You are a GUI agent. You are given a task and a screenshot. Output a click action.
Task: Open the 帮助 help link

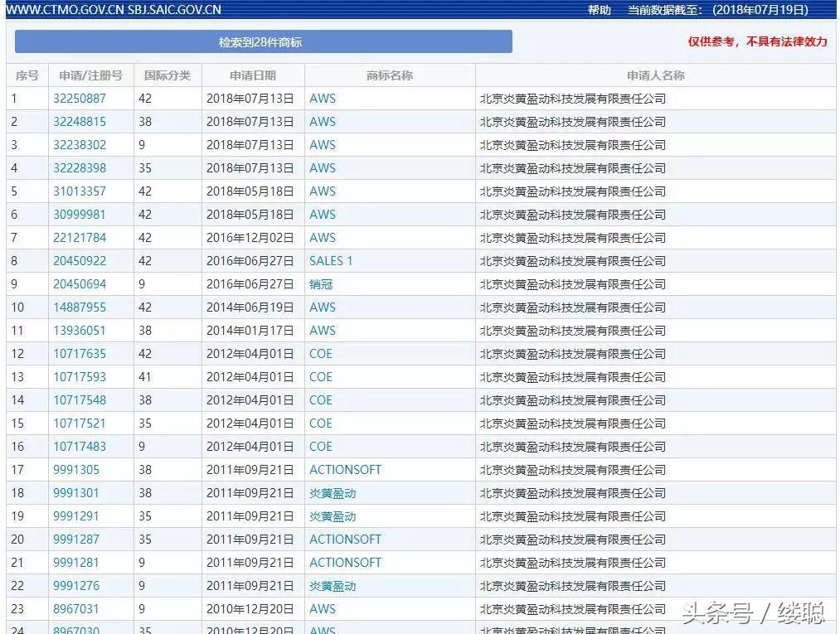click(600, 10)
